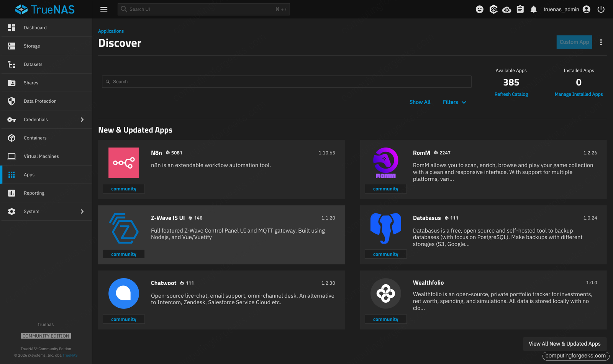Click the Reporting chart icon
The width and height of the screenshot is (613, 364).
11,193
